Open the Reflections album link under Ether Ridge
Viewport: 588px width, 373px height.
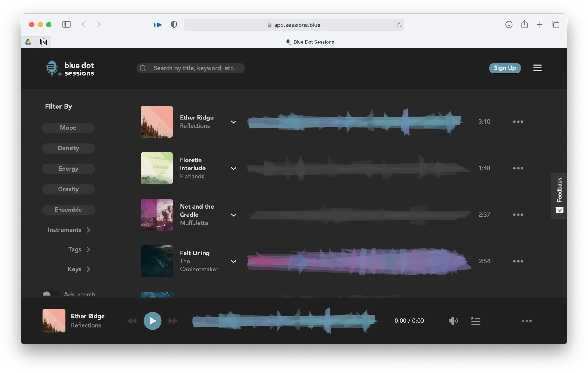[195, 126]
